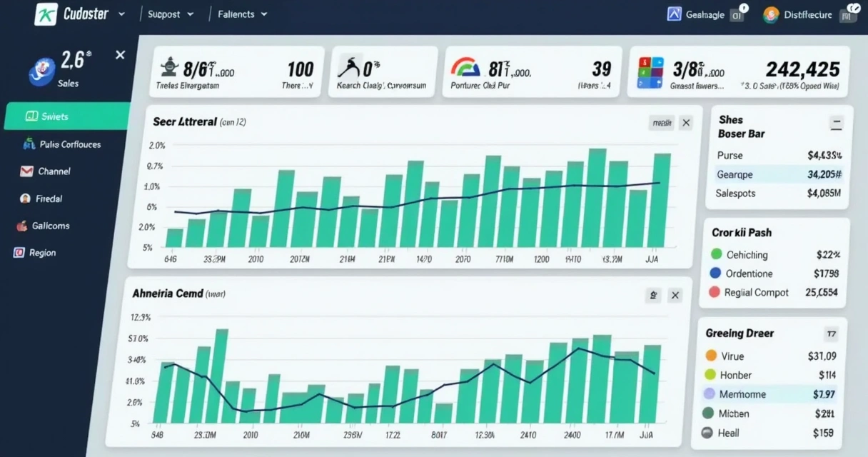Viewport: 868px width, 457px height.
Task: Click the green K logo icon
Action: 46,14
